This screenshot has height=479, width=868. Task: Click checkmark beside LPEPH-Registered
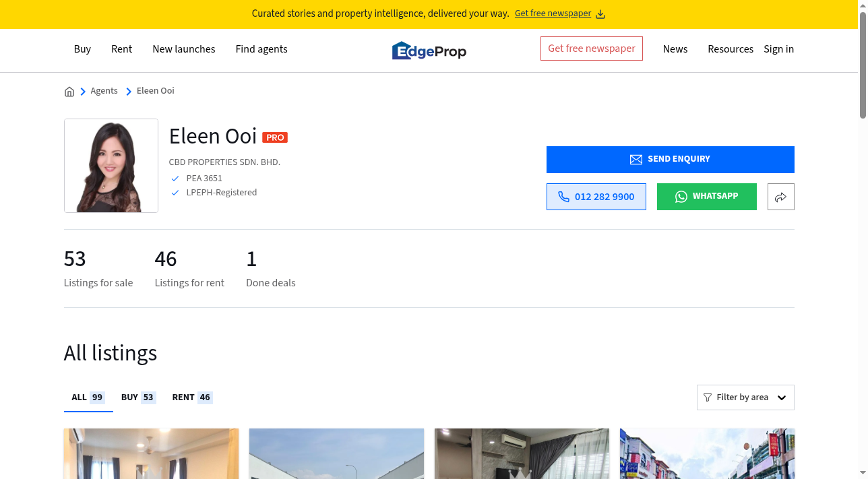point(175,193)
